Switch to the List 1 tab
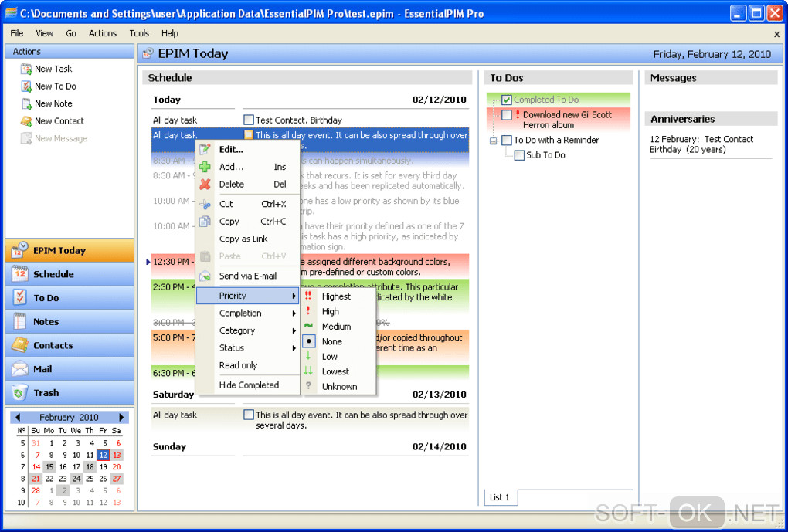This screenshot has width=788, height=532. click(x=500, y=496)
